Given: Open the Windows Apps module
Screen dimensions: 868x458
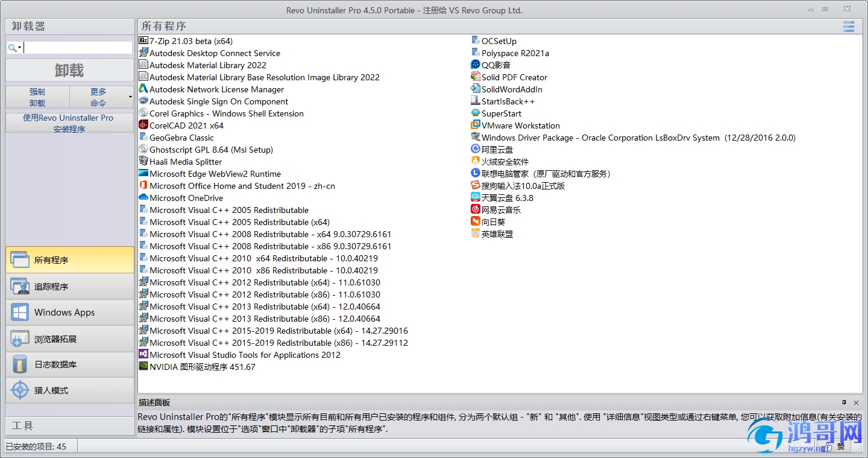Looking at the screenshot, I should click(70, 313).
